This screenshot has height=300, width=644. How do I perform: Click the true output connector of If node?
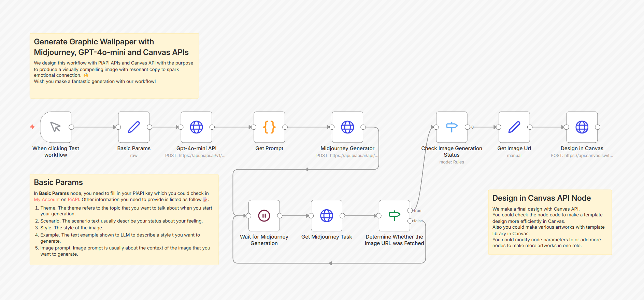pos(410,211)
